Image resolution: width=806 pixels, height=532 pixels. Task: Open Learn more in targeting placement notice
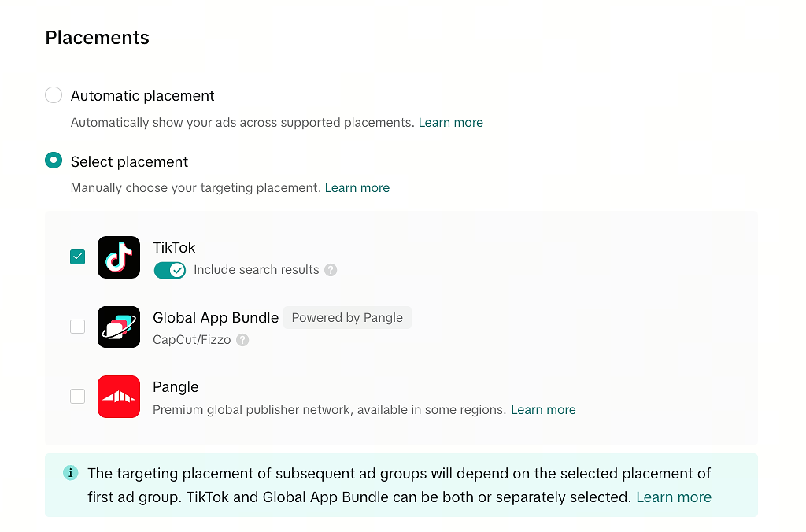click(674, 497)
